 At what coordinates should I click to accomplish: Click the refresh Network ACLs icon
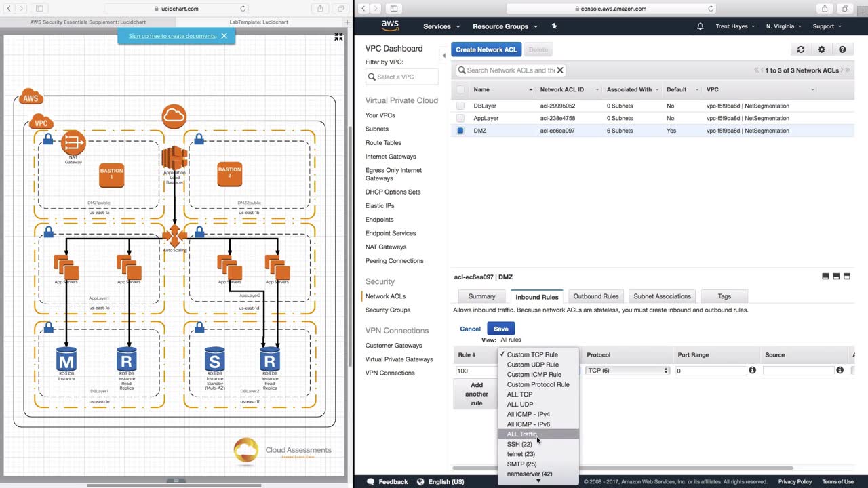(x=801, y=49)
